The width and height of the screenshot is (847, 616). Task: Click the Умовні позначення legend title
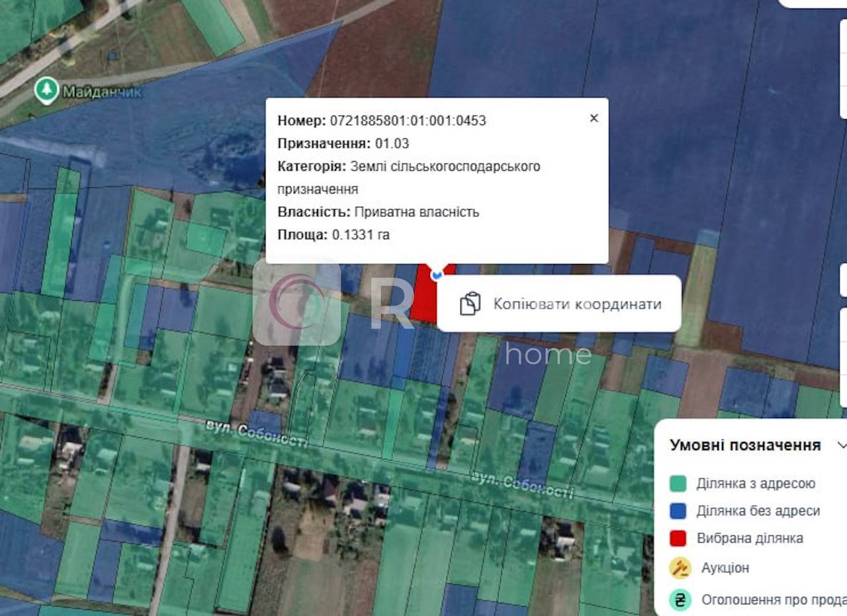[745, 445]
